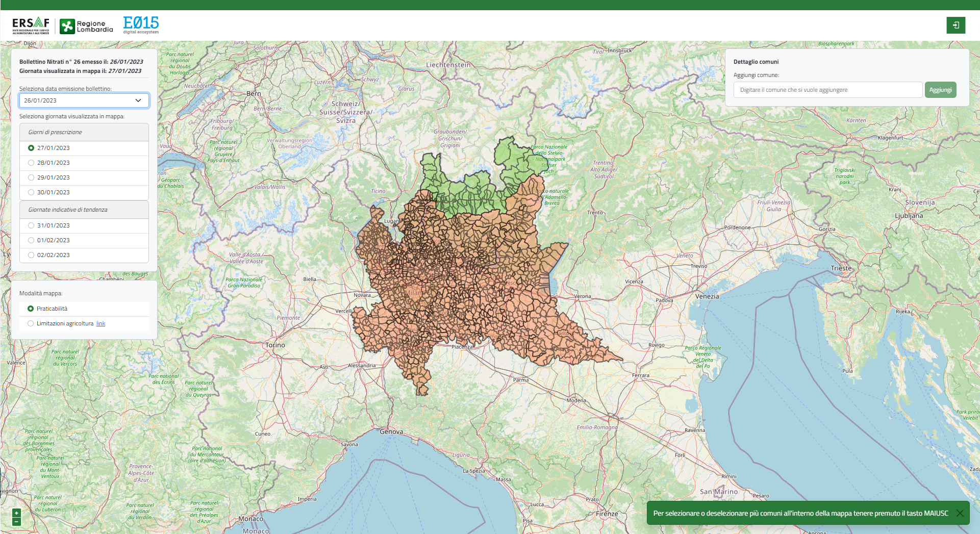Select the 02/02/2023 trend day
The height and width of the screenshot is (534, 980).
pos(31,255)
